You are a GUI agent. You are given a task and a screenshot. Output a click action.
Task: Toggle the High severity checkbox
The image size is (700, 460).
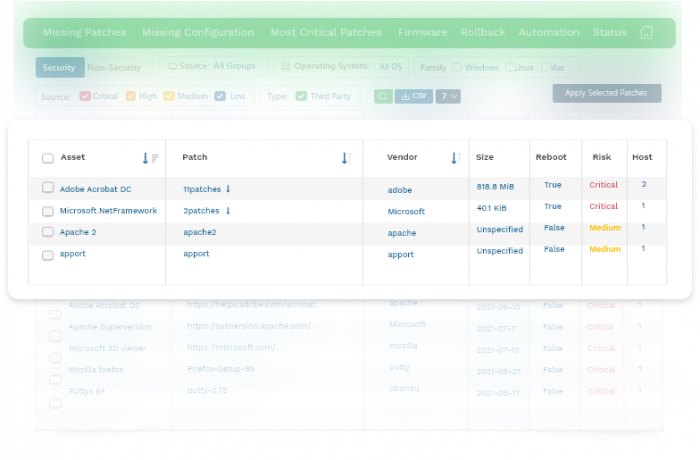[x=131, y=96]
